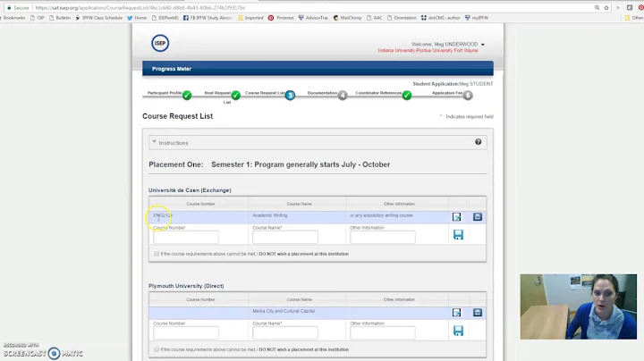The image size is (644, 361).
Task: Go to Participant Profile step checkmark
Action: coord(187,96)
